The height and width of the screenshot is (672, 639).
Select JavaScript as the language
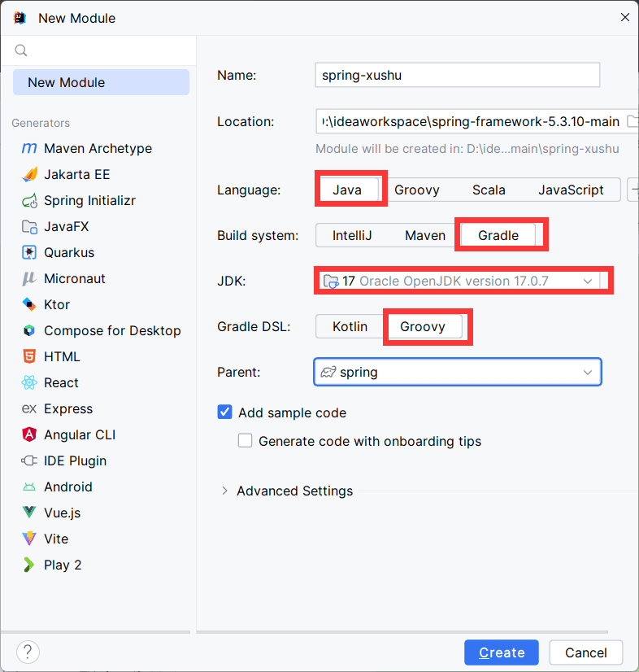571,190
